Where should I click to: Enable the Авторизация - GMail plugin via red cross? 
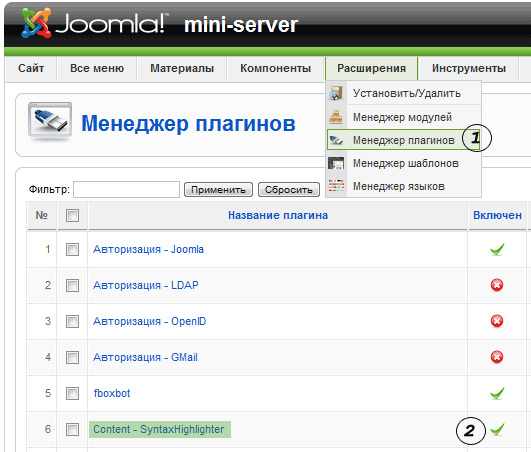[497, 357]
